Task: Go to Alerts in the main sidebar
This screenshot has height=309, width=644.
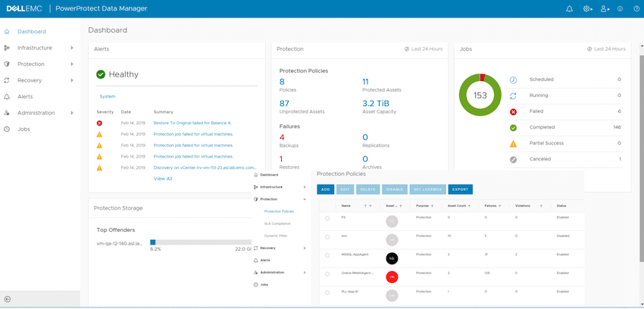Action: 25,96
